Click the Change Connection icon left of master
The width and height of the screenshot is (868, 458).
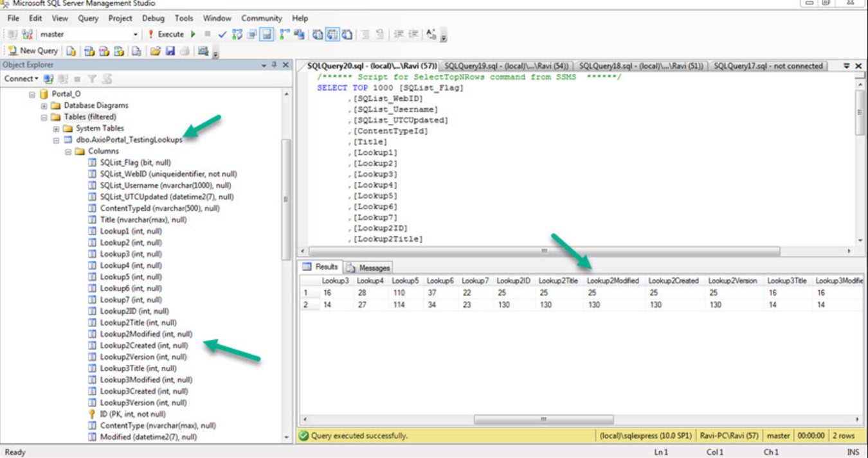click(28, 34)
